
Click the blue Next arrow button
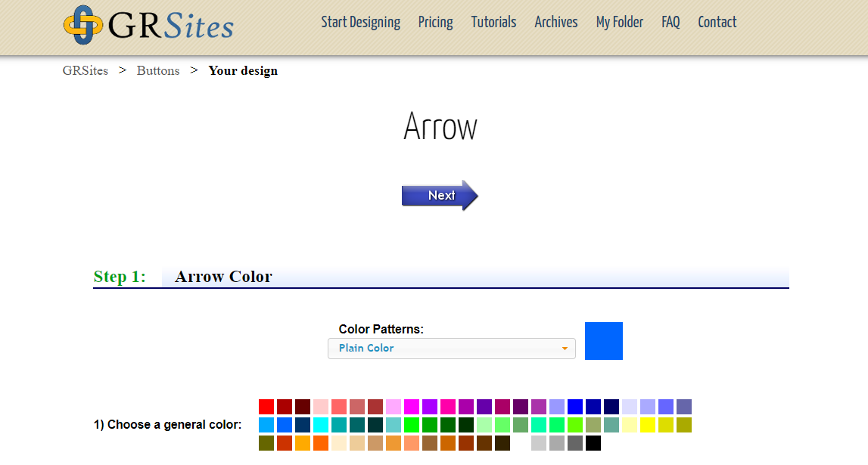click(440, 195)
